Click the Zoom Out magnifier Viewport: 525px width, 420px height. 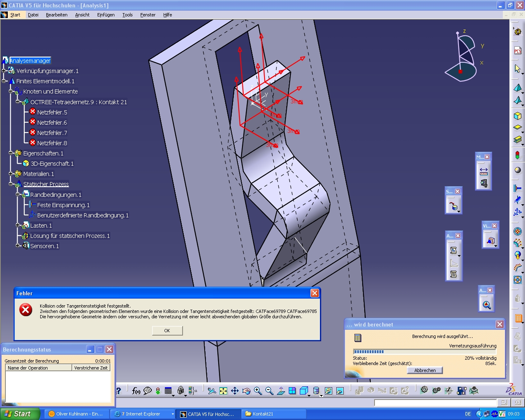point(269,391)
